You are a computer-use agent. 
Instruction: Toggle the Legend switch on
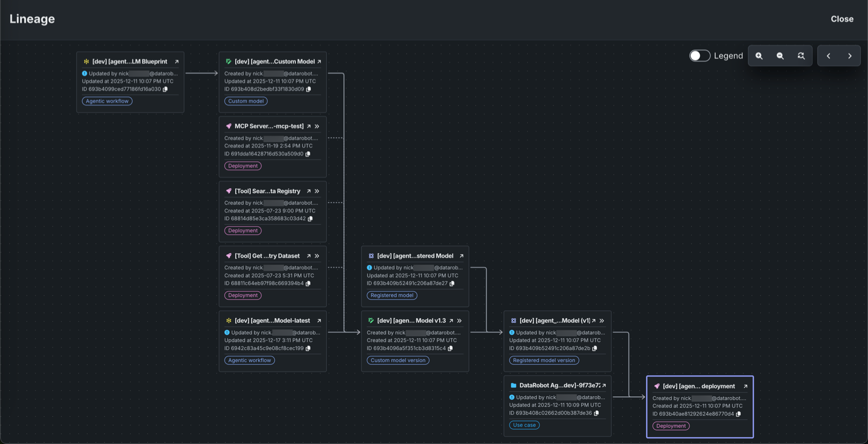pyautogui.click(x=699, y=56)
